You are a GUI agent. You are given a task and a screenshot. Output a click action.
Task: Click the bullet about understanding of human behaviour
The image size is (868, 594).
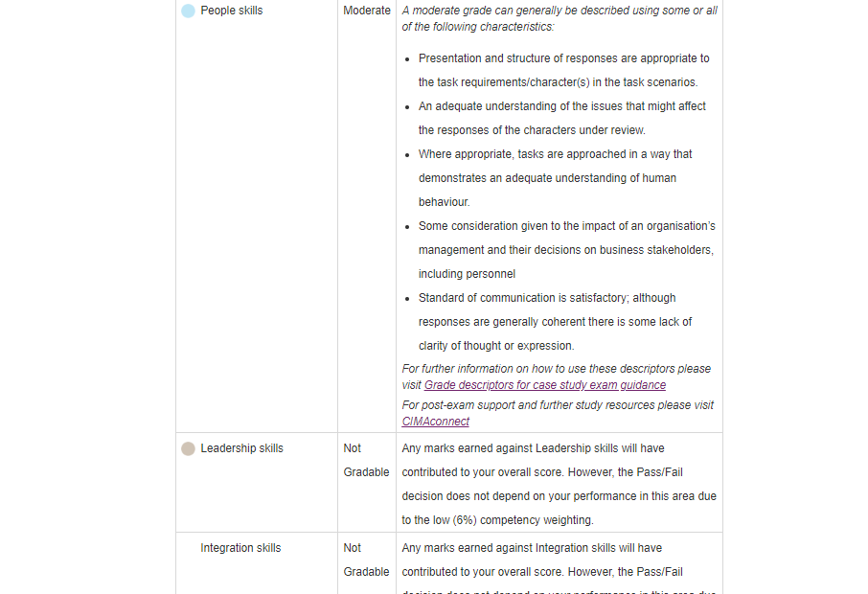point(554,177)
